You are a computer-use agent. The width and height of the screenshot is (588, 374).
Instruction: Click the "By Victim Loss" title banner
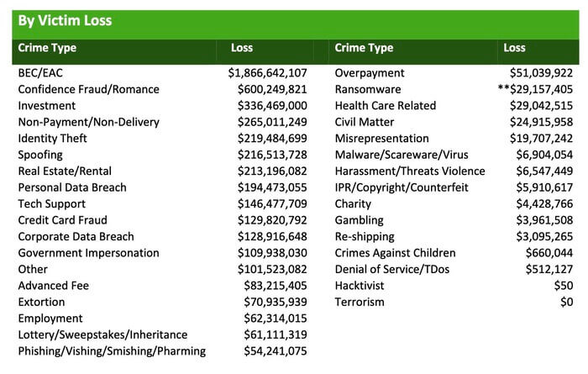pos(66,20)
